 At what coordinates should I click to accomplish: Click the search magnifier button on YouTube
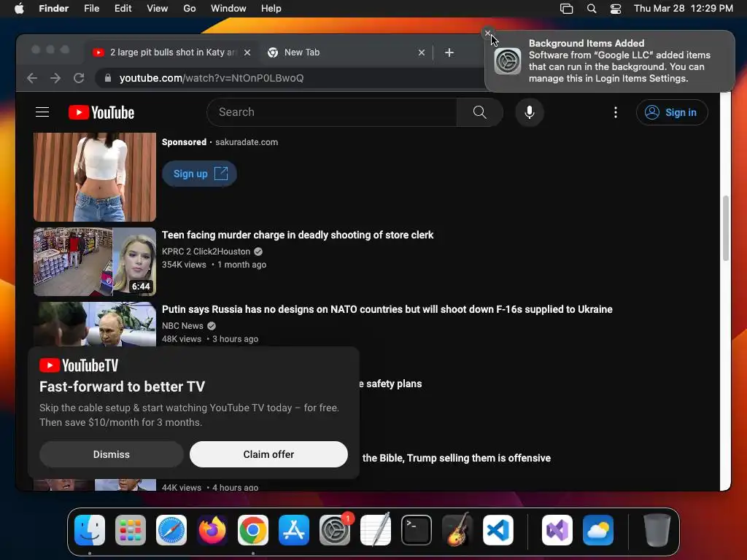[x=480, y=112]
